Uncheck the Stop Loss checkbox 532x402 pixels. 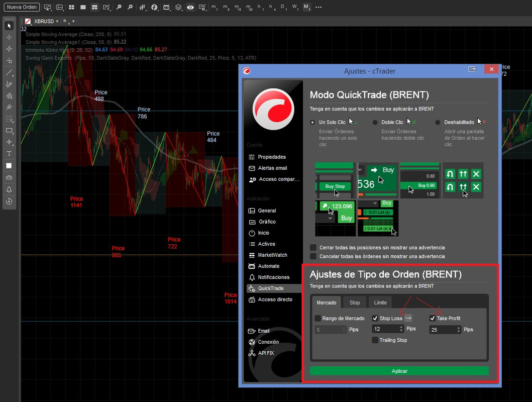(x=375, y=318)
